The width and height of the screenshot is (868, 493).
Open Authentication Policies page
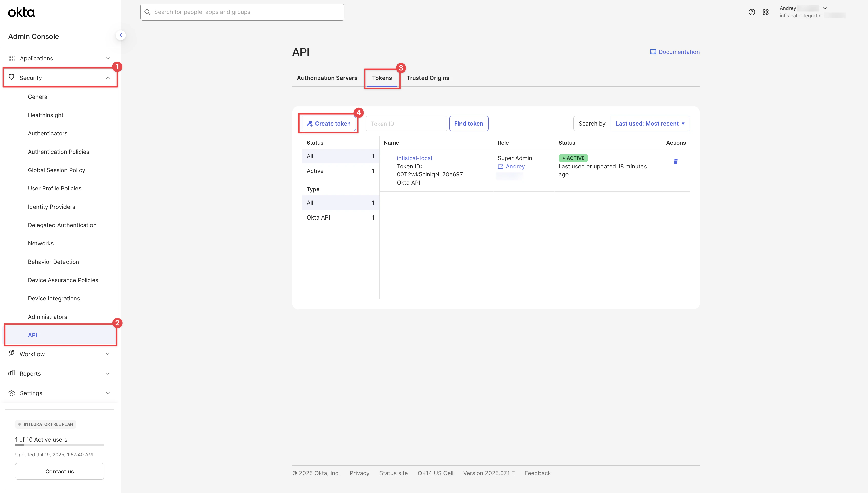pos(59,152)
